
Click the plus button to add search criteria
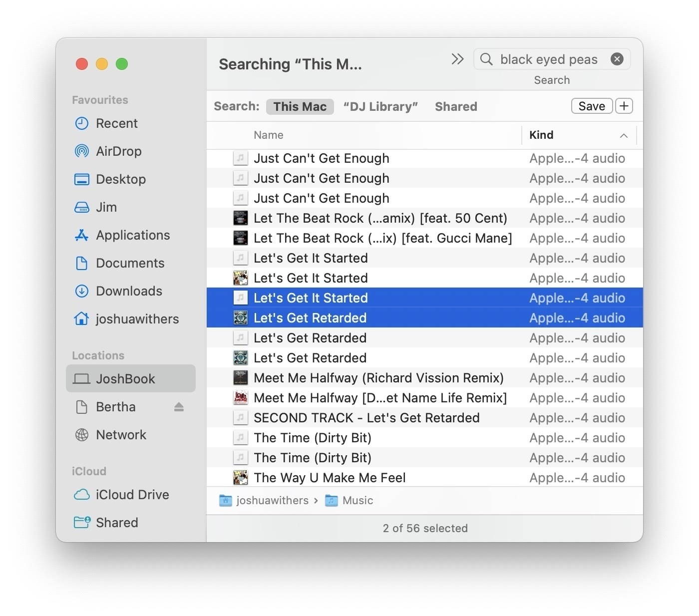[624, 106]
